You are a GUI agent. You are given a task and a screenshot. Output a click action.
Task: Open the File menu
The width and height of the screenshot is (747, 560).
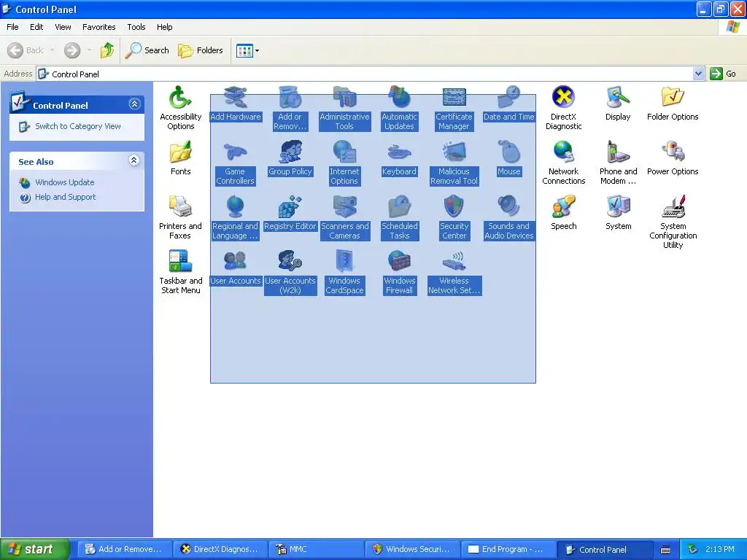click(13, 27)
